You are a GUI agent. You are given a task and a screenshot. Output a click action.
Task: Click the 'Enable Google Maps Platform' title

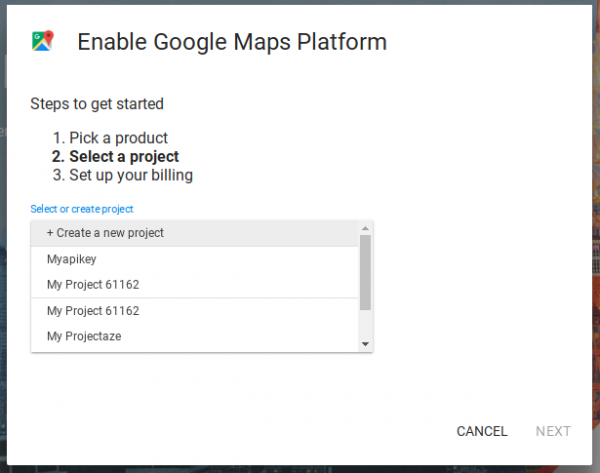[x=231, y=42]
